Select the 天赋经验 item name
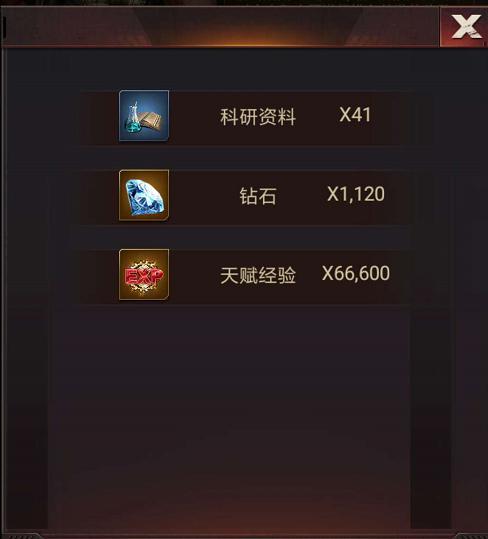 (x=258, y=275)
